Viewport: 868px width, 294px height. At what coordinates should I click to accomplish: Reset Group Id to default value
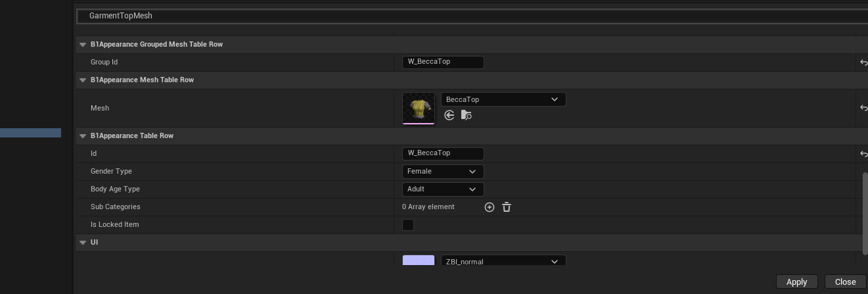click(x=863, y=62)
